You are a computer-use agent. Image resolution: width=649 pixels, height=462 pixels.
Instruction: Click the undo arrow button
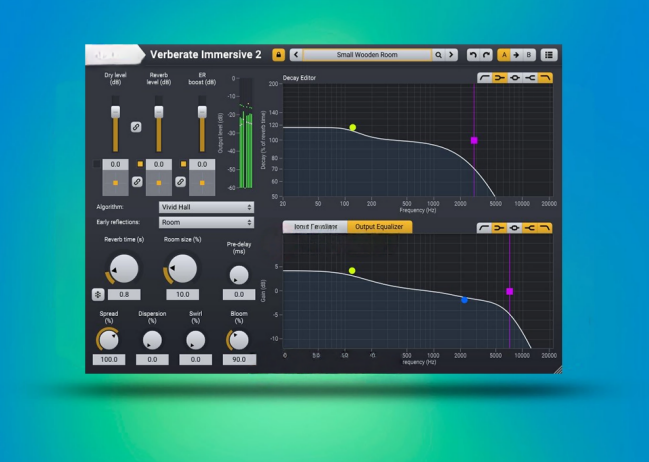click(473, 55)
